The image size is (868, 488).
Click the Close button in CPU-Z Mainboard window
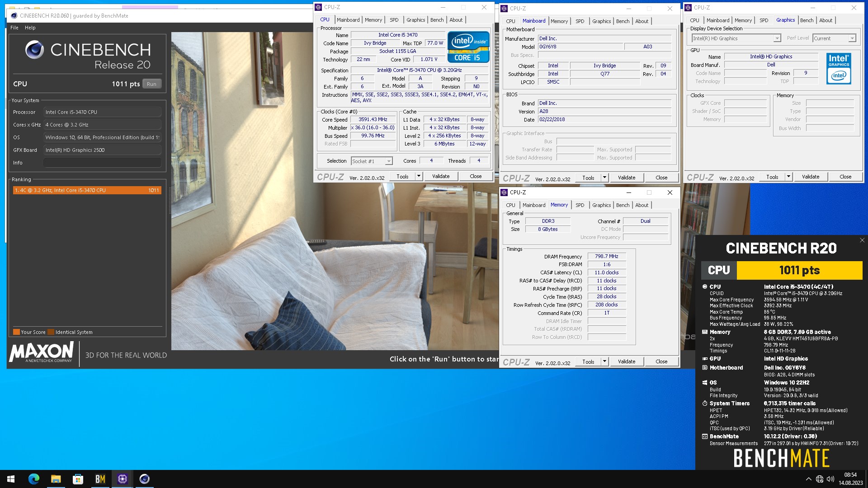[x=661, y=178]
